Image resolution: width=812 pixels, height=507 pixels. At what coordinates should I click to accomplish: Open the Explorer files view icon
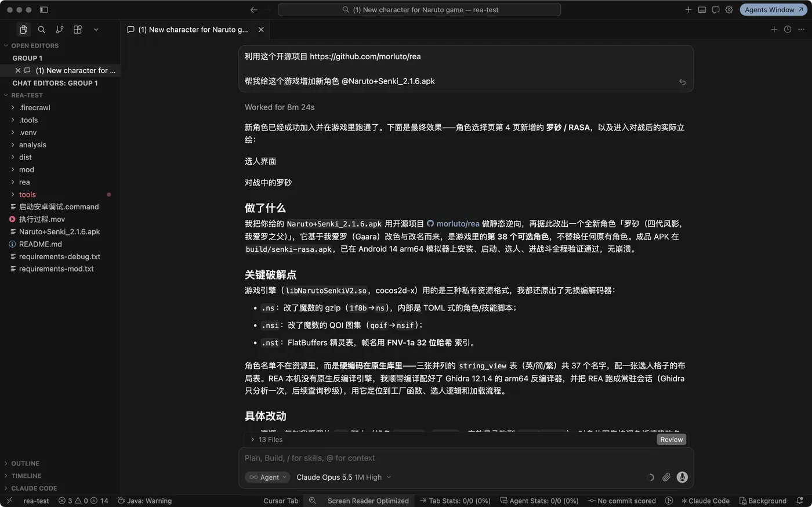[23, 30]
